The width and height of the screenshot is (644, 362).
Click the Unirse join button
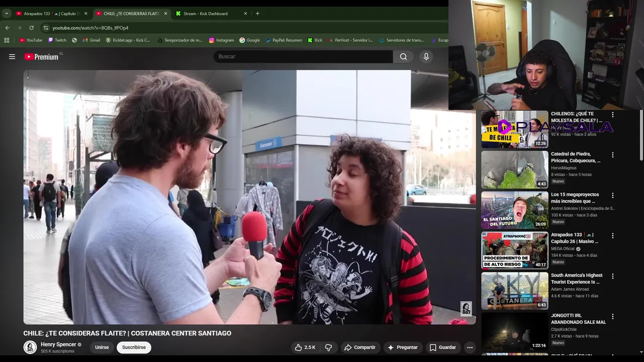tap(102, 347)
